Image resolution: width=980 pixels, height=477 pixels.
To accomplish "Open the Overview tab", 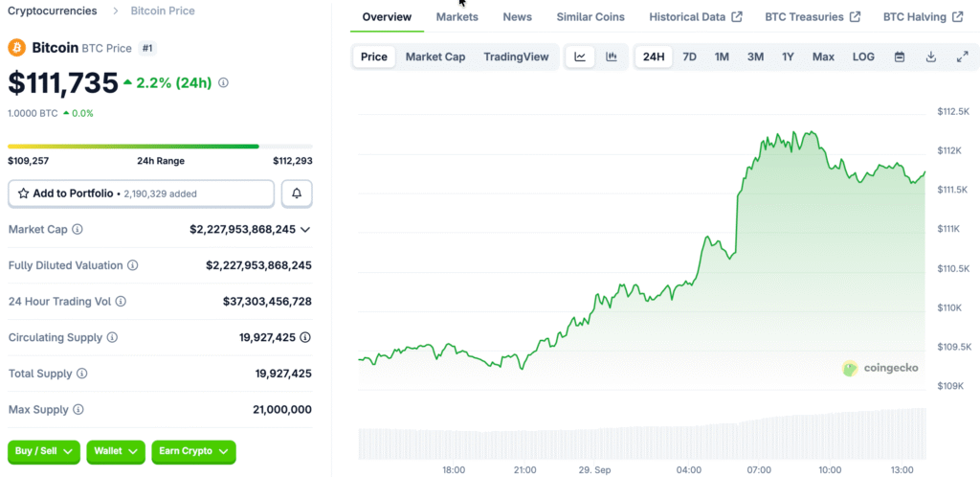I will click(387, 17).
